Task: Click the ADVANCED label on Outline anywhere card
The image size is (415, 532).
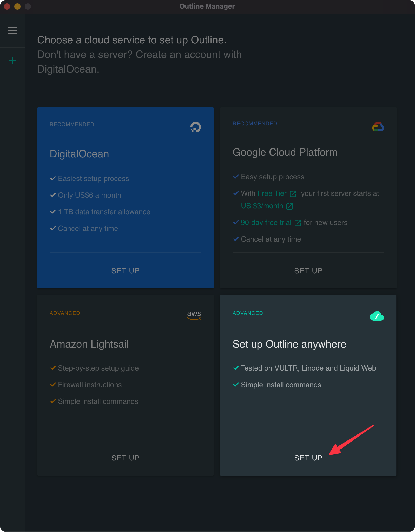Action: click(x=248, y=313)
